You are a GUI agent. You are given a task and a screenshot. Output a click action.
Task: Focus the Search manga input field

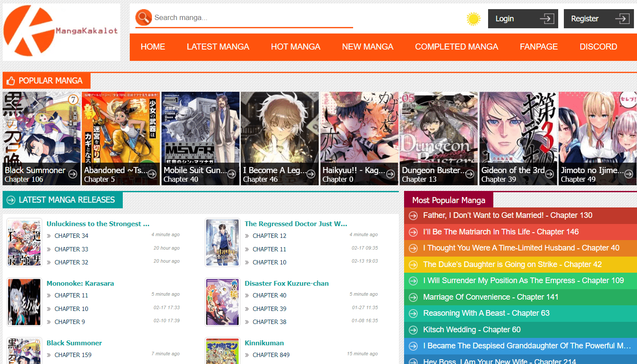click(x=253, y=18)
